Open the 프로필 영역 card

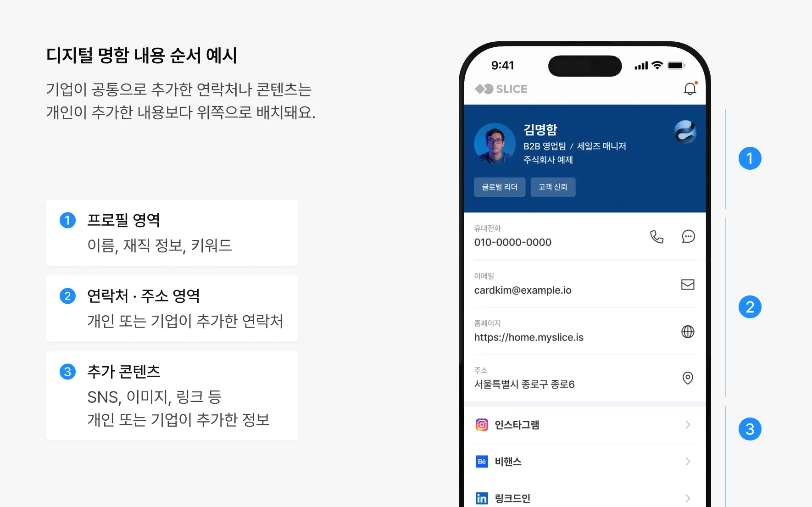pyautogui.click(x=172, y=233)
